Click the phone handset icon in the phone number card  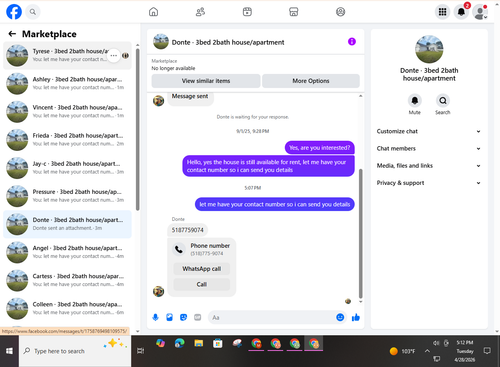(179, 249)
